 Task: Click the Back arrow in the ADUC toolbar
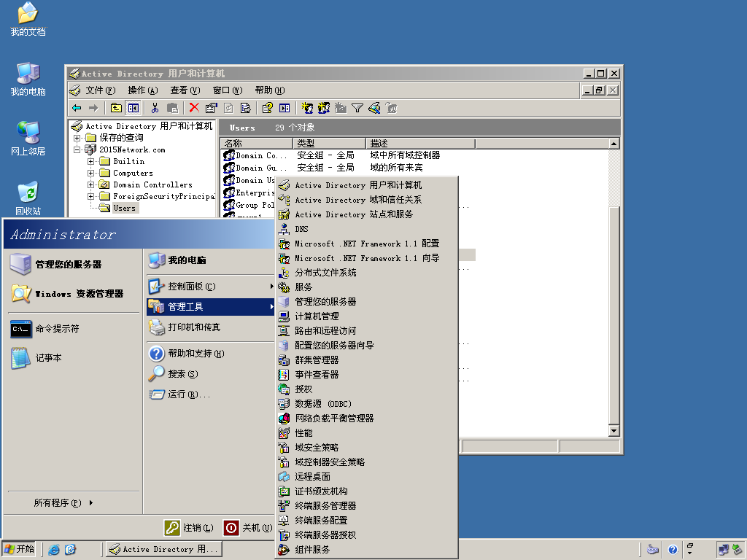tap(77, 108)
